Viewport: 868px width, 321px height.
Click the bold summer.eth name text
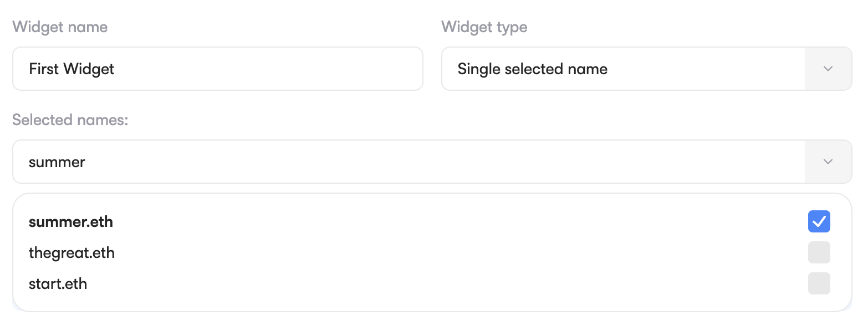tap(71, 222)
